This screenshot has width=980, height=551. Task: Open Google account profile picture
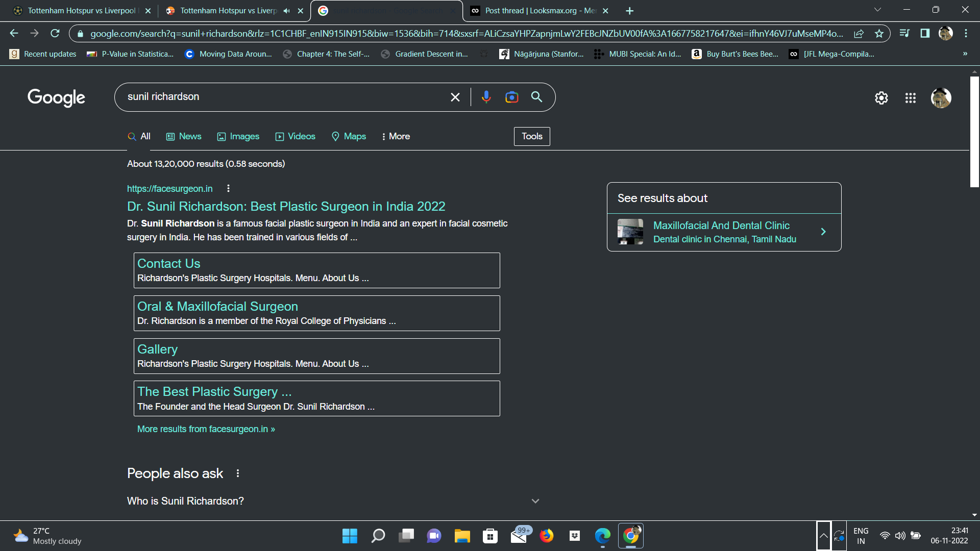941,98
